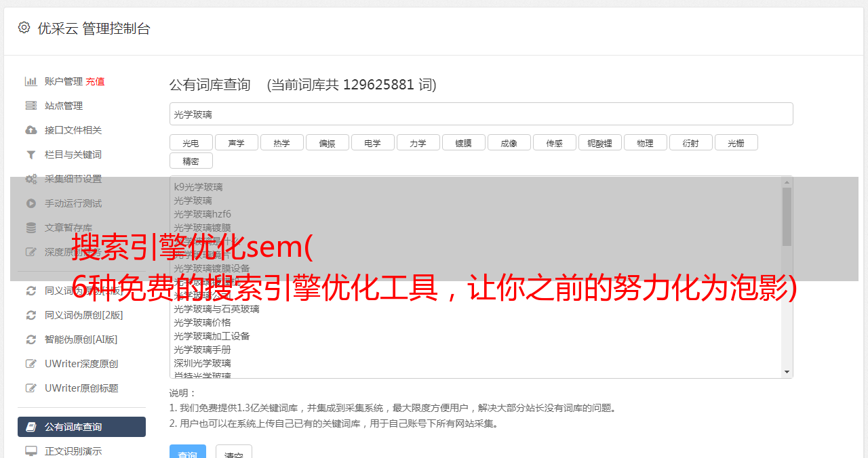The width and height of the screenshot is (868, 458).
Task: Click the 光电 tag button
Action: click(x=191, y=142)
